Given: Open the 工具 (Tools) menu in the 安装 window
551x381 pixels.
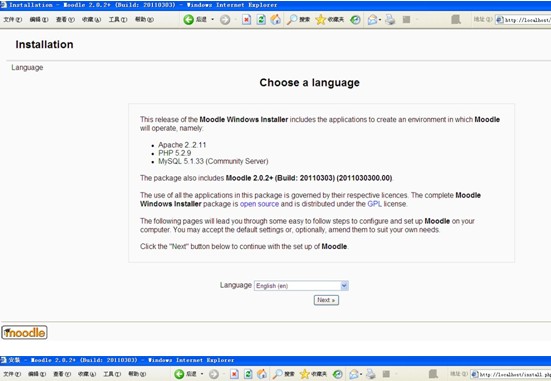Looking at the screenshot, I should 112,374.
